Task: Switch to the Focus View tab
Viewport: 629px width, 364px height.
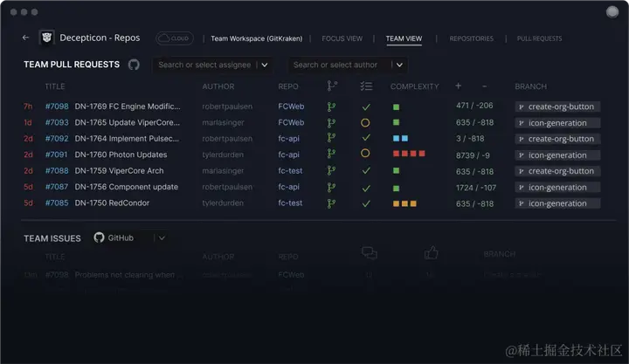Action: tap(342, 38)
